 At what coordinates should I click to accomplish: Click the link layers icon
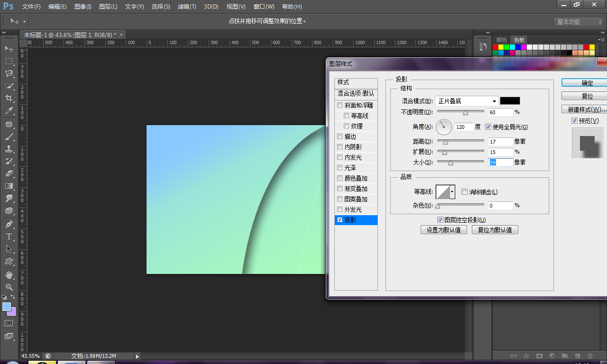(x=513, y=355)
